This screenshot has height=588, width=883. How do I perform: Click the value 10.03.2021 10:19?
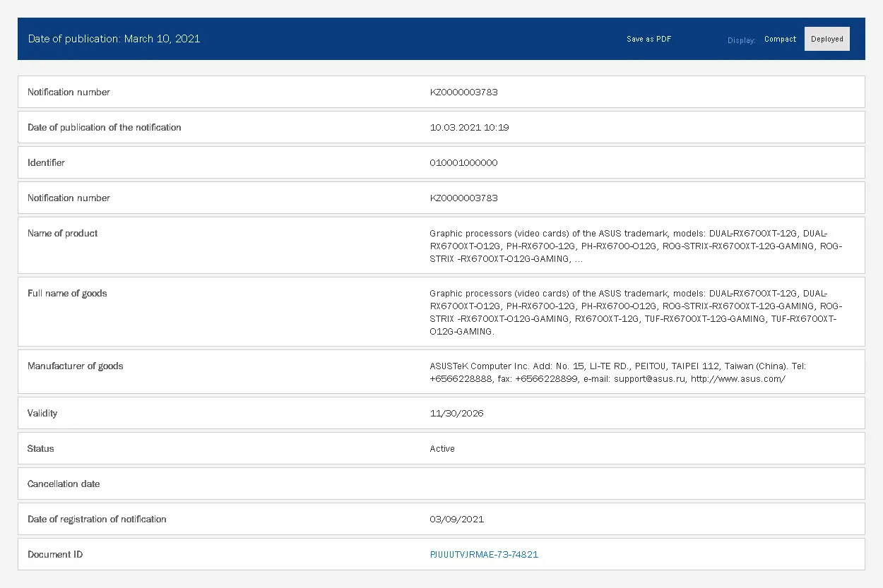pyautogui.click(x=469, y=127)
